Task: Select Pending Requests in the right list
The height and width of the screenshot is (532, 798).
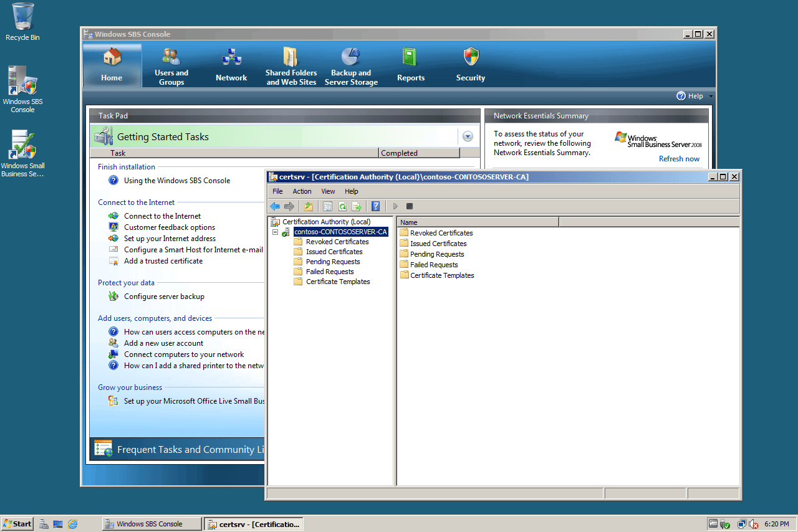Action: (x=437, y=254)
